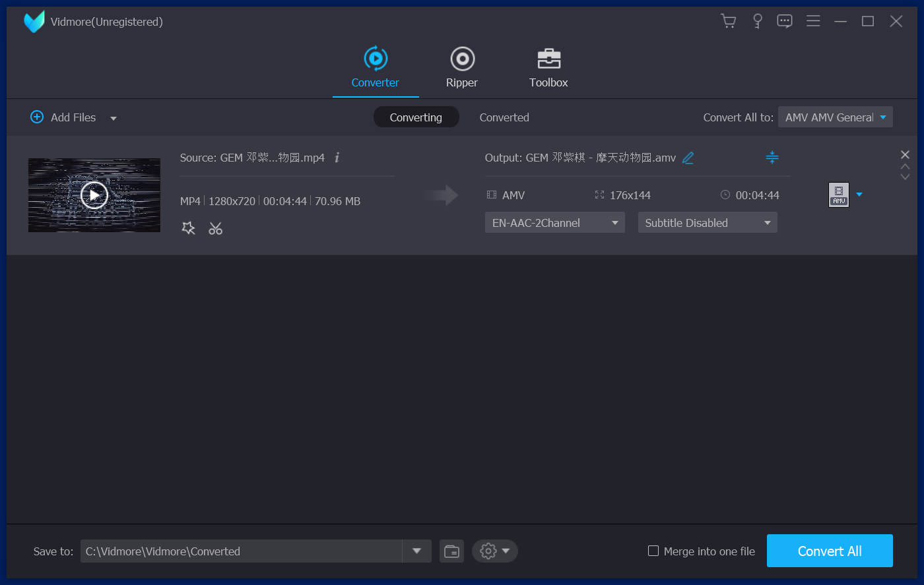Select the scissors cut icon to trim video
924x585 pixels.
point(215,228)
